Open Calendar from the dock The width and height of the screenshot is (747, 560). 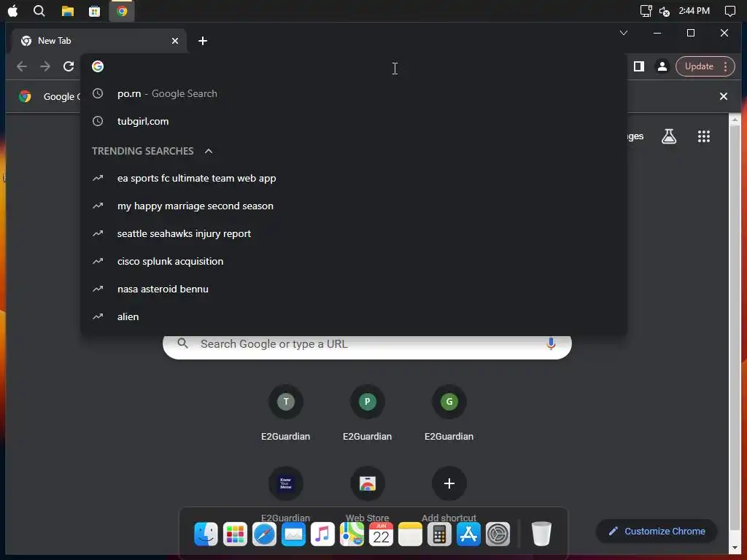point(381,534)
